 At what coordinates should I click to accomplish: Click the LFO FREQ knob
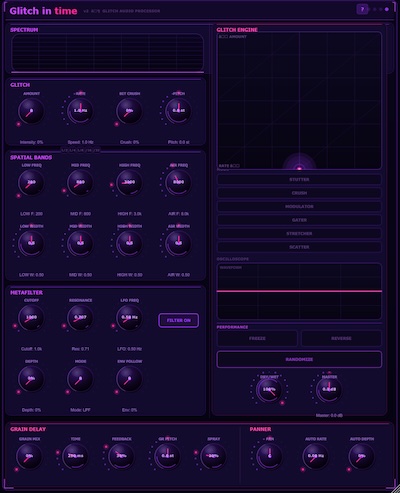coord(129,317)
